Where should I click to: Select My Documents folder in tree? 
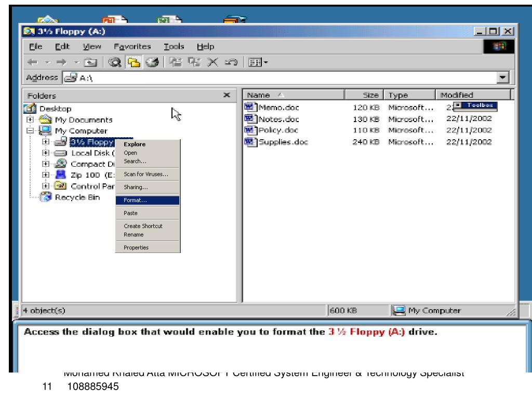tap(84, 120)
